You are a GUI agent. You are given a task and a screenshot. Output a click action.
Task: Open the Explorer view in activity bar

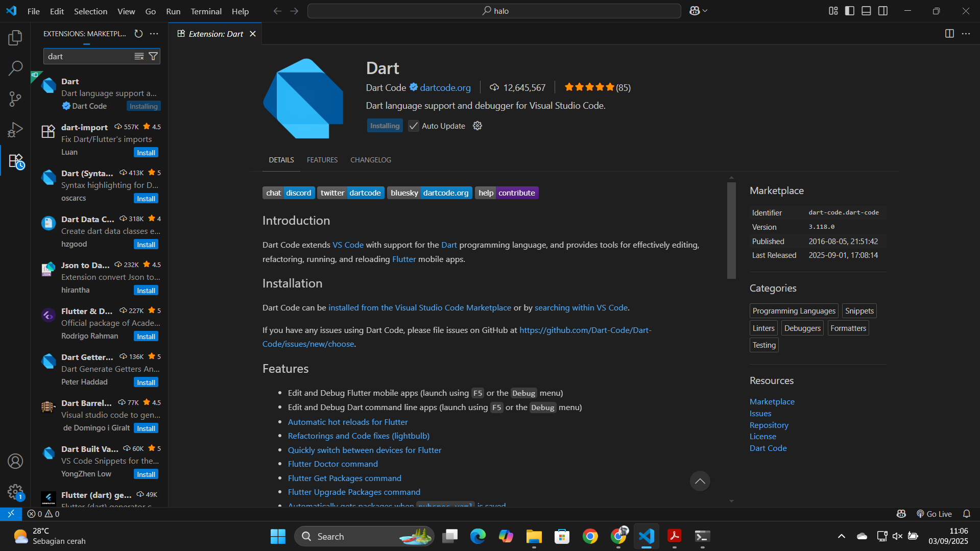click(15, 37)
